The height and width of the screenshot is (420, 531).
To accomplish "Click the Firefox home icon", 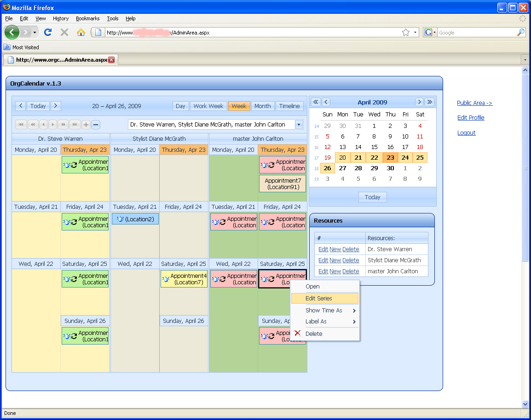I will pos(81,32).
